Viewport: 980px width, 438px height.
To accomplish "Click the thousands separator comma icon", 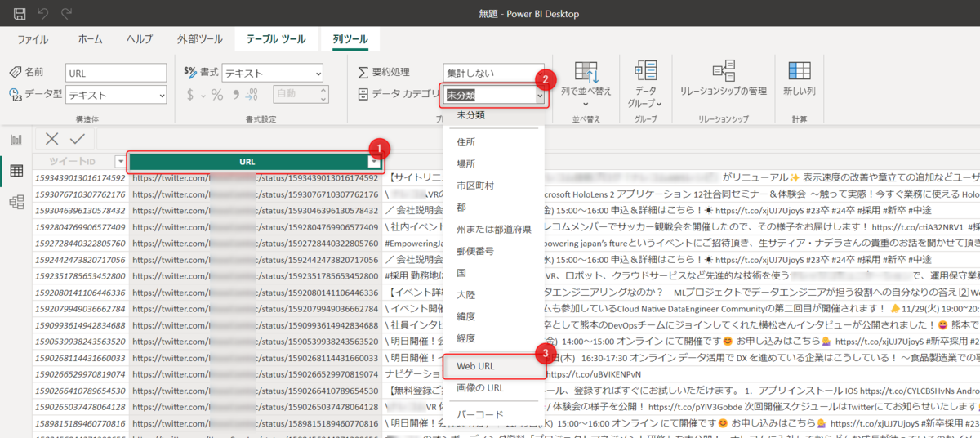I will [237, 95].
